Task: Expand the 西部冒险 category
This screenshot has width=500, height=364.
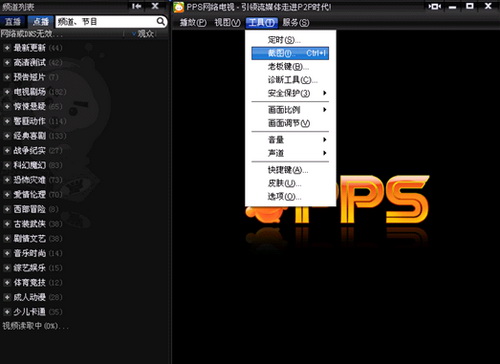Action: tap(6, 209)
